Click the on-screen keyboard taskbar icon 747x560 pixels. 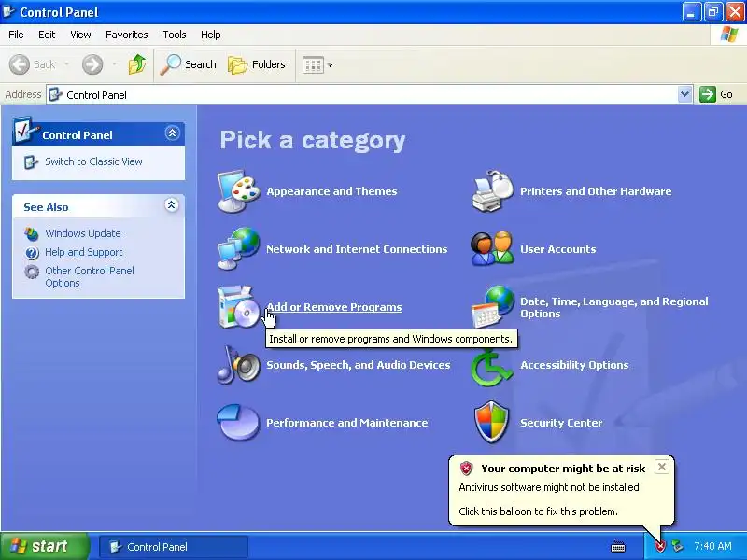[618, 547]
